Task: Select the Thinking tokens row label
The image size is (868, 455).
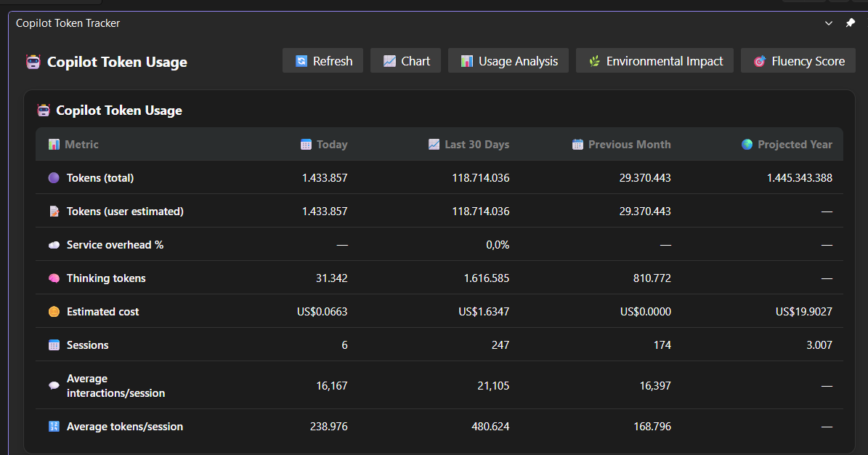Action: 106,278
